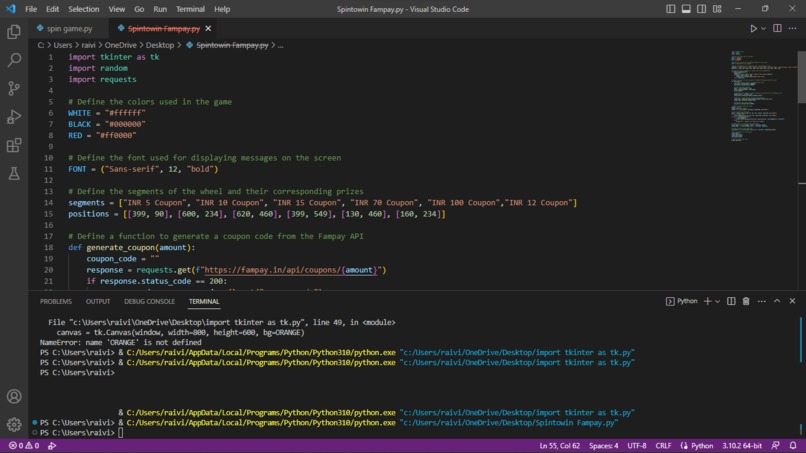This screenshot has width=806, height=453.
Task: Click breadcrumb ellipsis symbol segment
Action: coord(281,45)
